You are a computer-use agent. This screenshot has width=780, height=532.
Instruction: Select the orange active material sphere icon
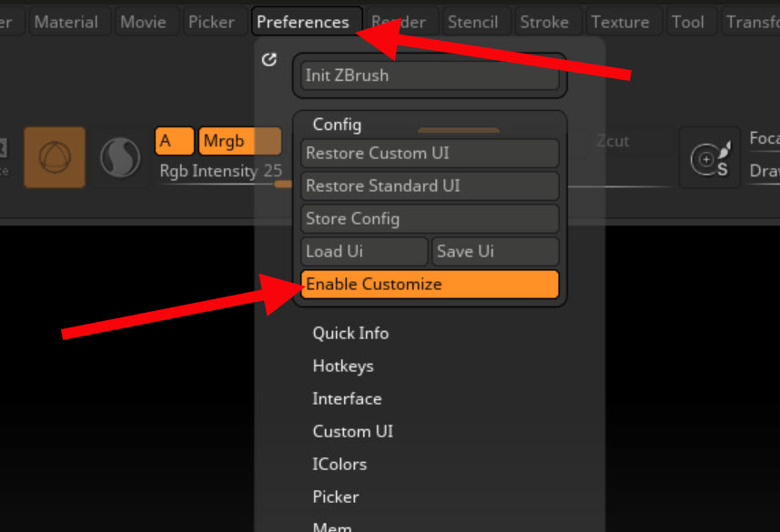55,157
